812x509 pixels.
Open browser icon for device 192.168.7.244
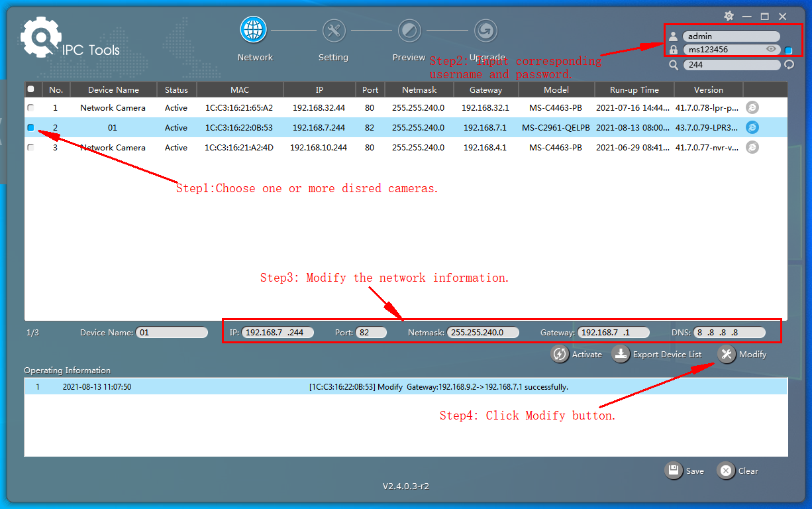752,127
